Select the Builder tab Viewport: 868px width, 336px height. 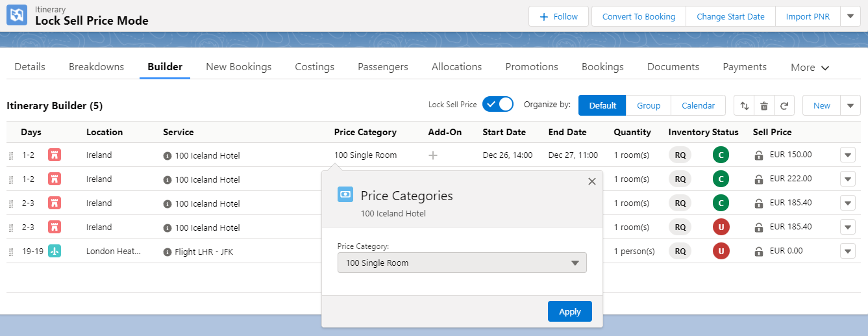tap(165, 66)
